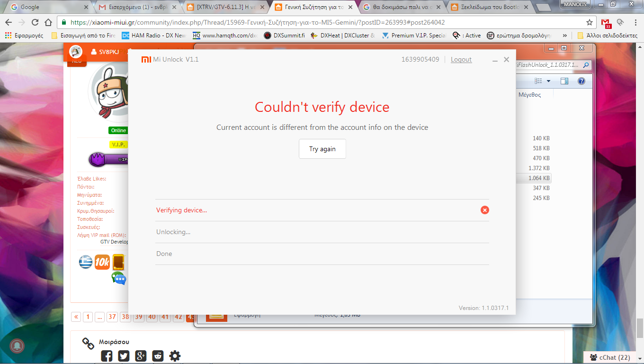Go to page 1 of the thread
The height and width of the screenshot is (364, 644).
pos(88,317)
